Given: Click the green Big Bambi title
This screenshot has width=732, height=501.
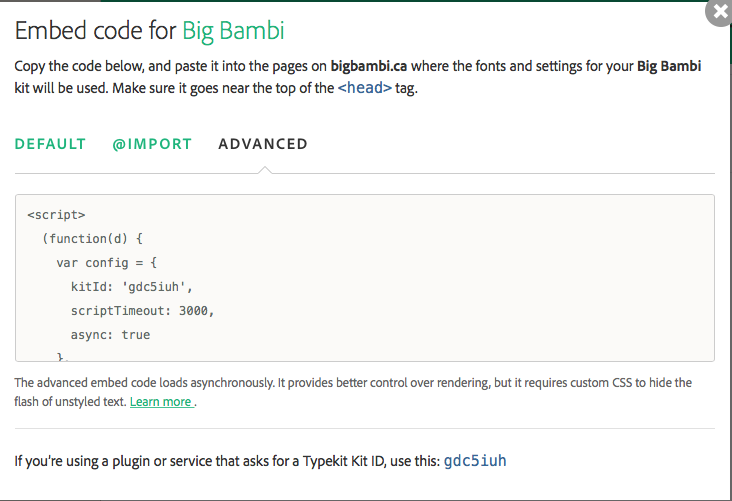Looking at the screenshot, I should [x=233, y=31].
